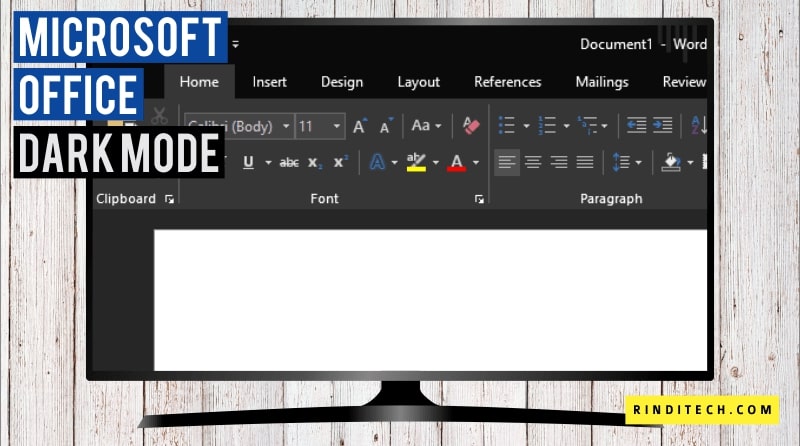Increase font size with Grow Font icon
The height and width of the screenshot is (446, 800).
(x=360, y=126)
